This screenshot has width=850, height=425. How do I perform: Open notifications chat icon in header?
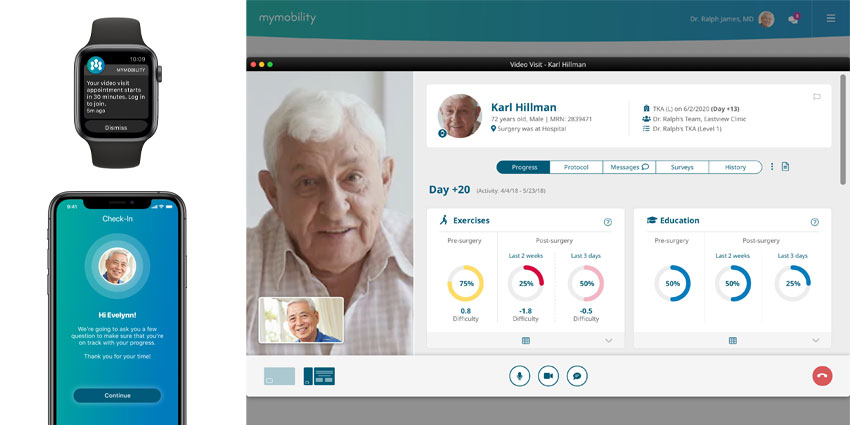[794, 18]
